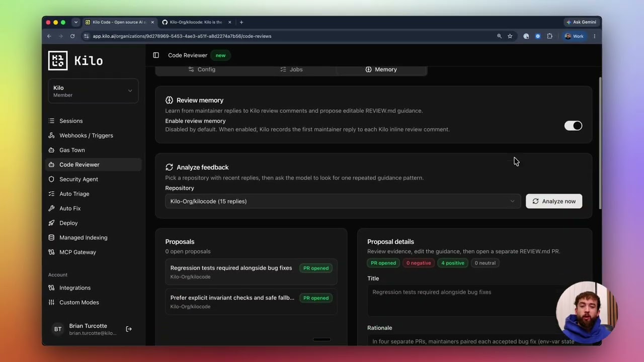Click the new badge by Code Reviewer
The width and height of the screenshot is (644, 362).
(x=220, y=55)
